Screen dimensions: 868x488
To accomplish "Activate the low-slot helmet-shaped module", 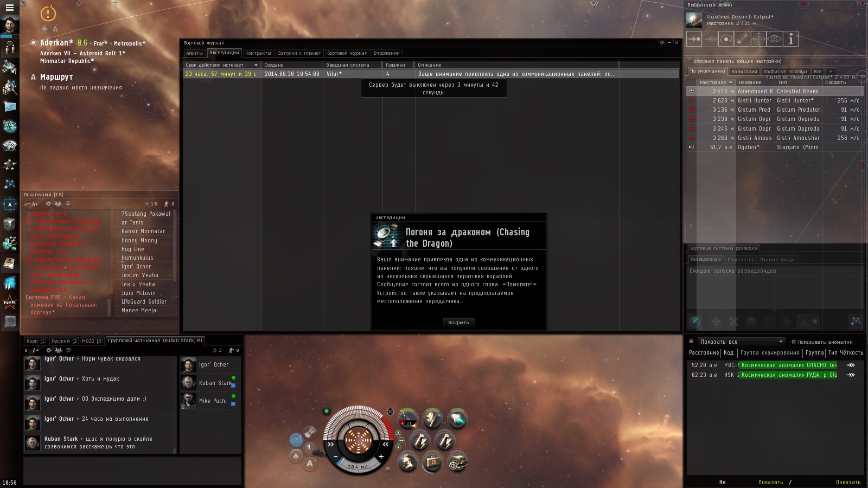I will pyautogui.click(x=408, y=462).
